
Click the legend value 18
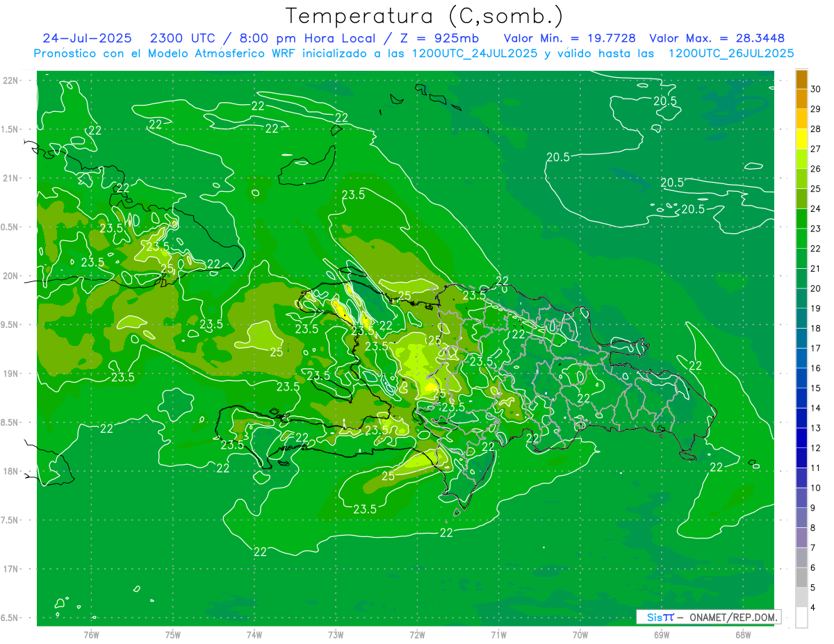815,328
